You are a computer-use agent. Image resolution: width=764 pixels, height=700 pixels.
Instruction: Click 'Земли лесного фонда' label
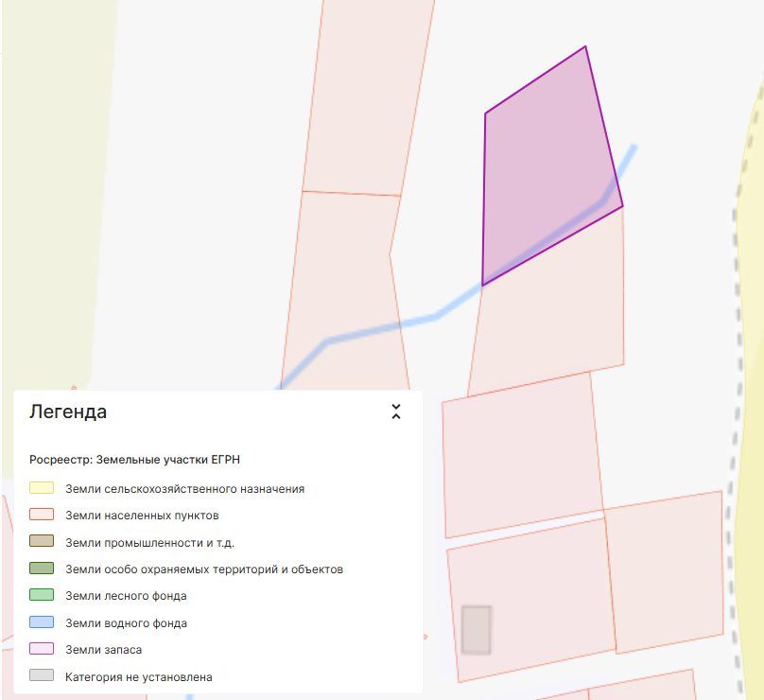point(126,596)
